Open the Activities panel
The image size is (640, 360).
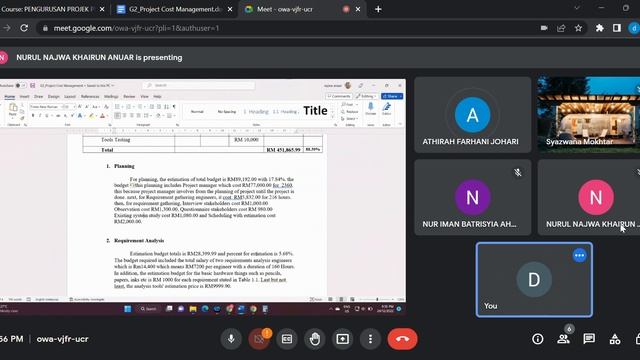615,339
